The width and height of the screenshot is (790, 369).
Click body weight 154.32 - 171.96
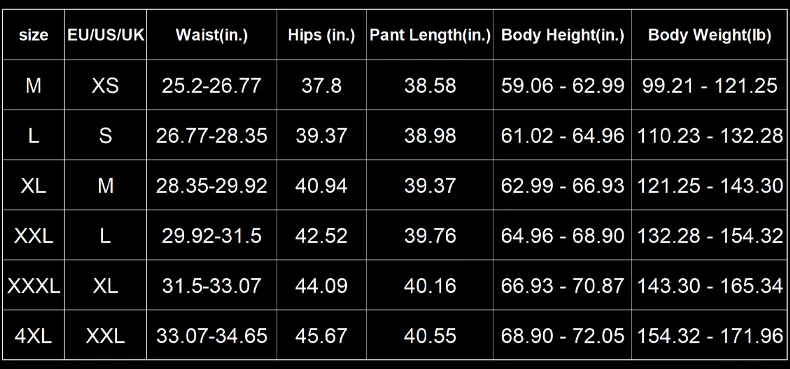coord(710,336)
